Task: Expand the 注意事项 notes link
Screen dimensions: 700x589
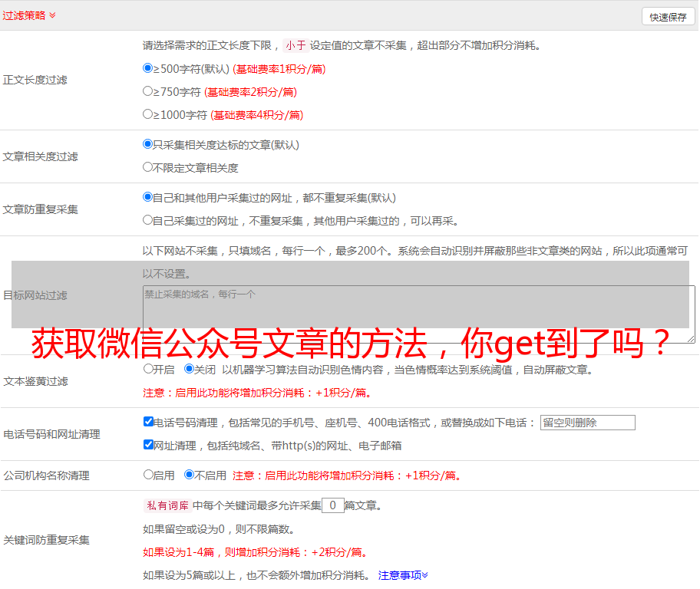Action: 403,575
